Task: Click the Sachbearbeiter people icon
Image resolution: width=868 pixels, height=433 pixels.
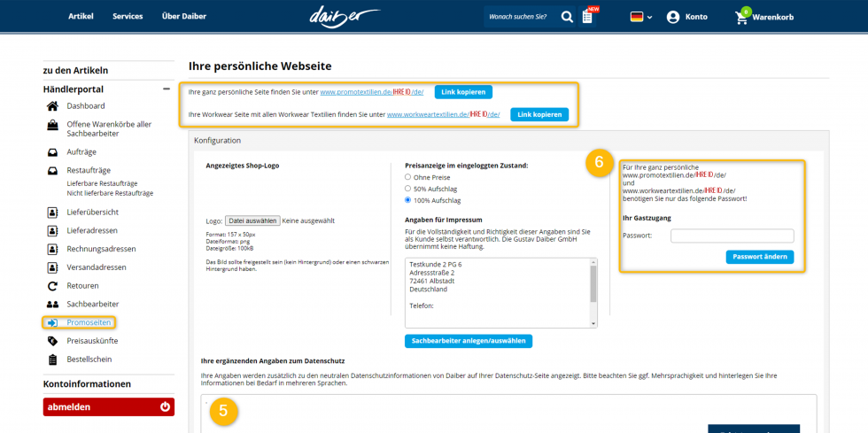Action: [52, 304]
